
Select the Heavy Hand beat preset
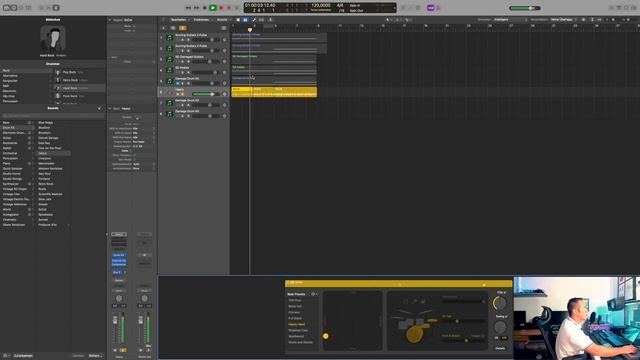pos(297,324)
